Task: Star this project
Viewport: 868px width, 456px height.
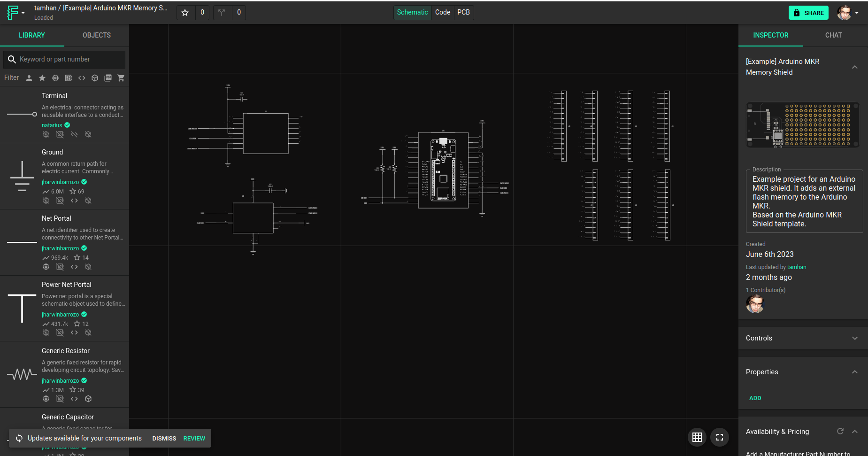Action: click(185, 13)
